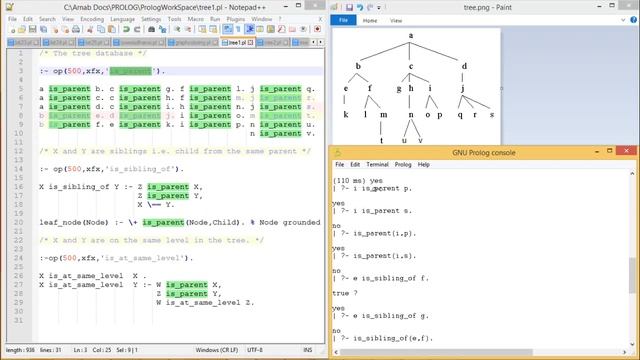Toggle word wrap in Notepad++ toolbar

(227, 29)
